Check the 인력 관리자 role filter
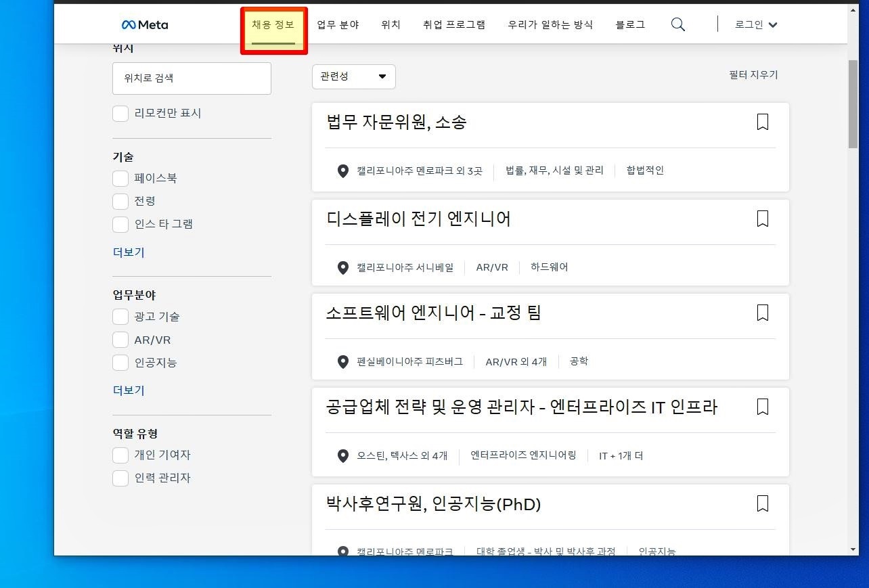 click(x=120, y=478)
